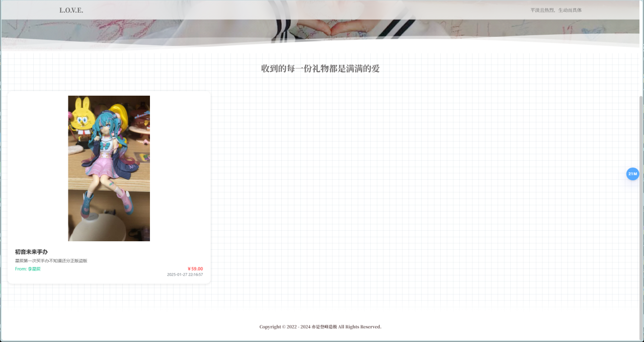The height and width of the screenshot is (342, 644).
Task: Click the grid background area
Action: [x=403, y=201]
